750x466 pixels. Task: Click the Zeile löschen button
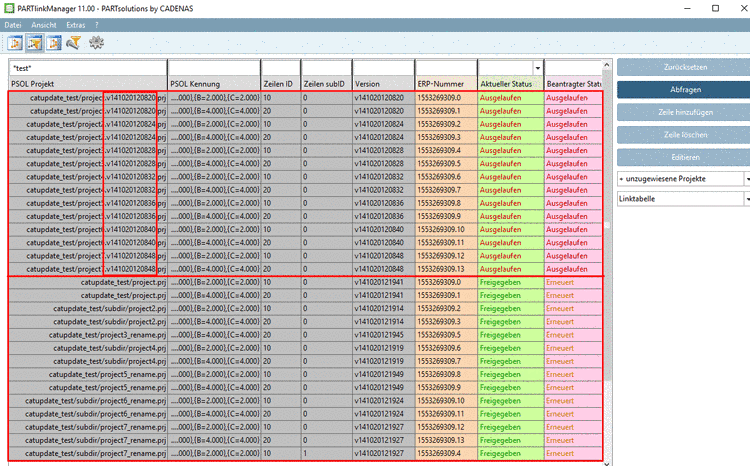pos(685,134)
